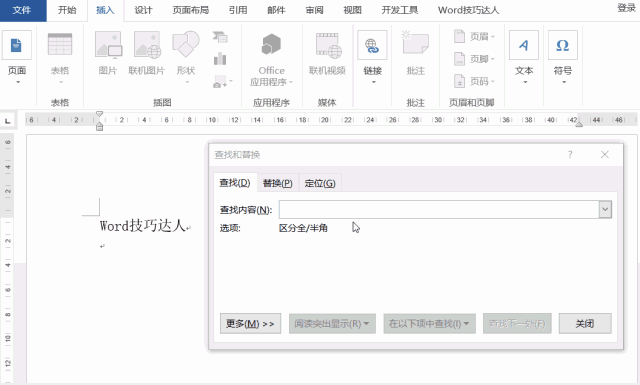Screen dimensions: 640x385
Task: Open the 页面 (Pages) ribbon button
Action: click(17, 57)
